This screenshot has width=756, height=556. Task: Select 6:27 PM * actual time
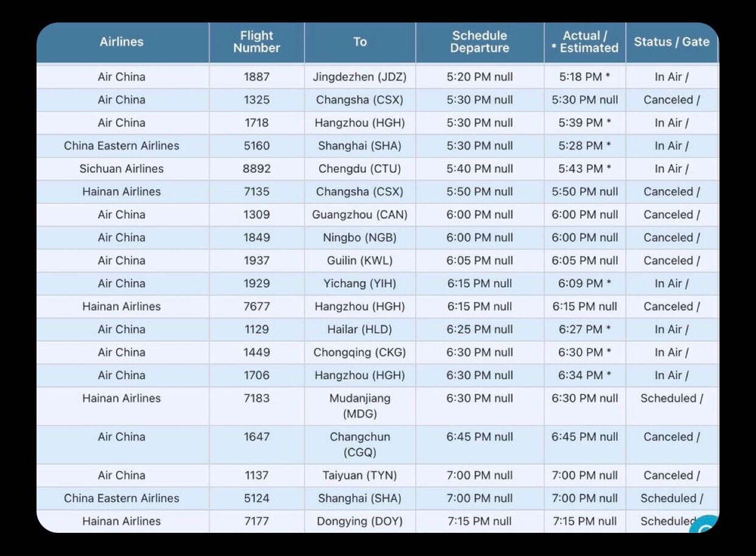[585, 330]
